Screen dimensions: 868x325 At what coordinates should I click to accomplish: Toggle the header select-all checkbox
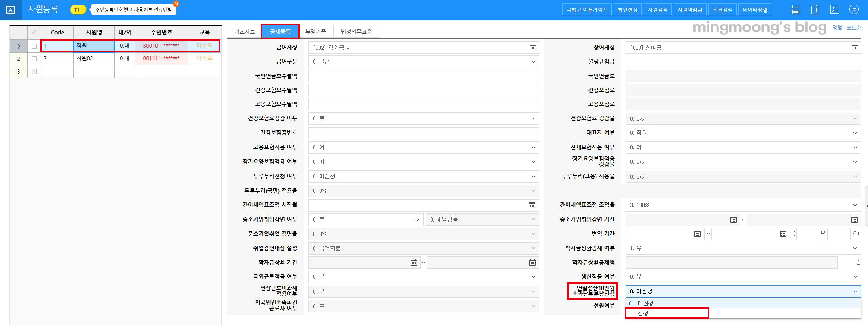(x=34, y=32)
